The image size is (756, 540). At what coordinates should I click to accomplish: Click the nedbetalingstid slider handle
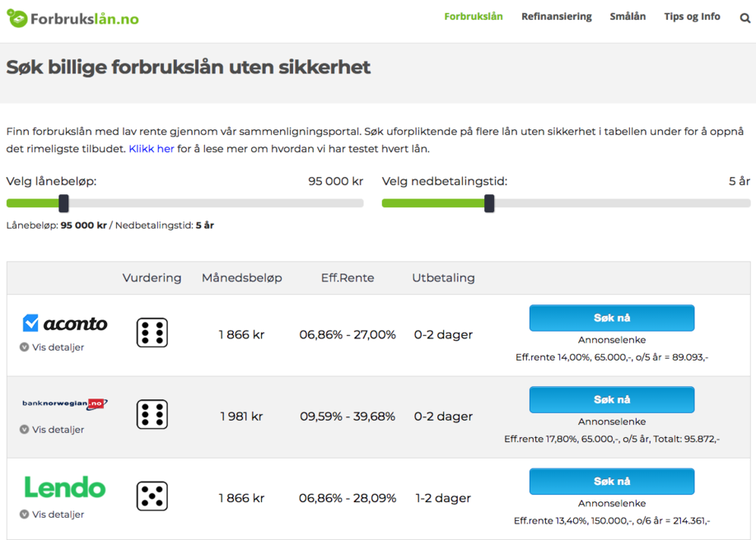[489, 203]
